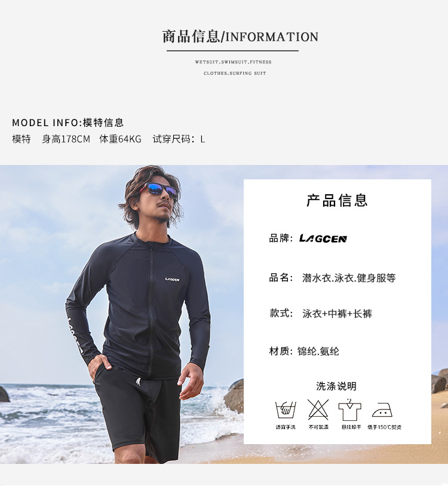Screen dimensions: 448x486
Task: Click the 产品信息 card title
Action: click(x=337, y=200)
